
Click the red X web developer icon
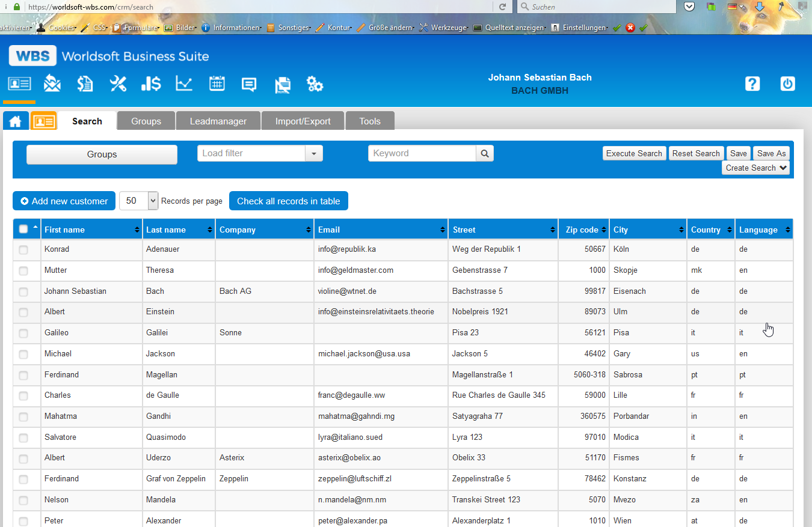pyautogui.click(x=630, y=28)
